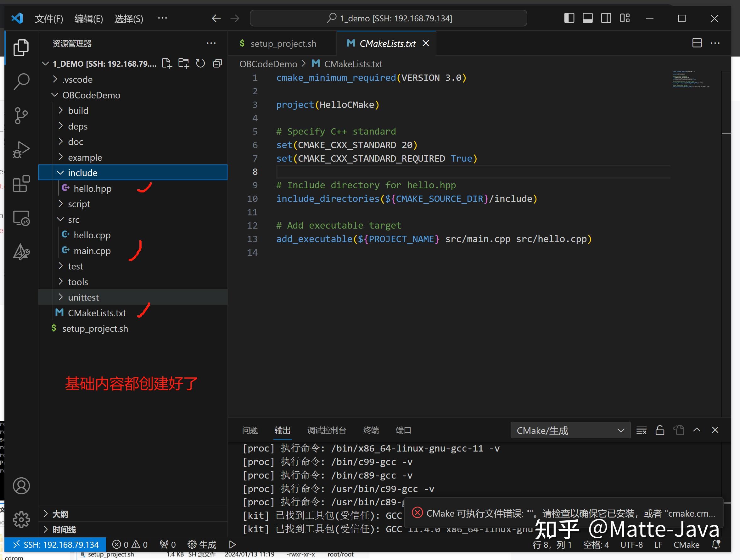The image size is (740, 560).
Task: Open the Extensions view
Action: pos(21,184)
